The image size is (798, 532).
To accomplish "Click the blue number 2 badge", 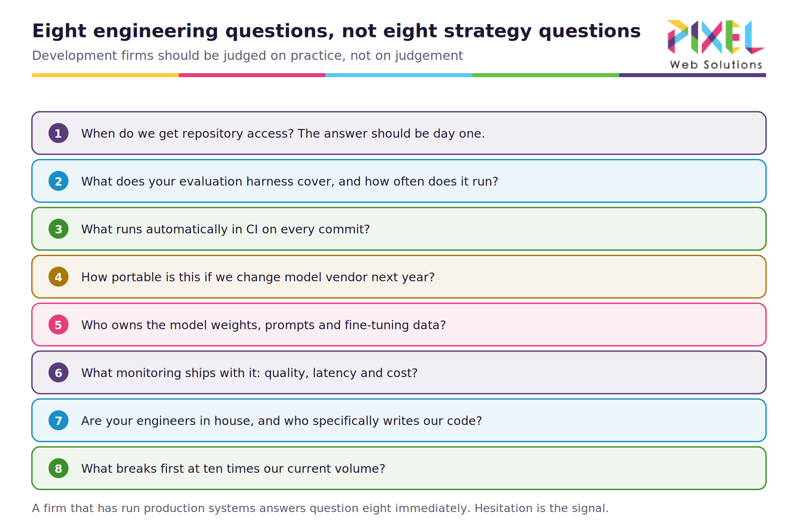I will (x=59, y=181).
